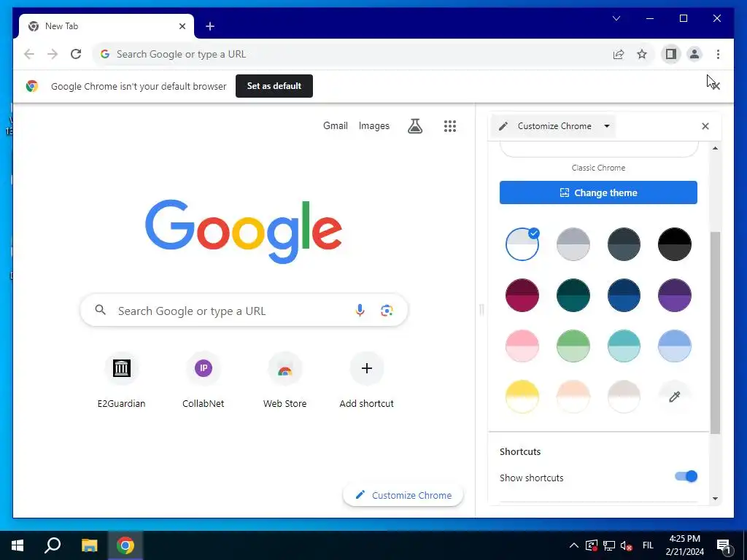Open Gmail link

click(336, 125)
